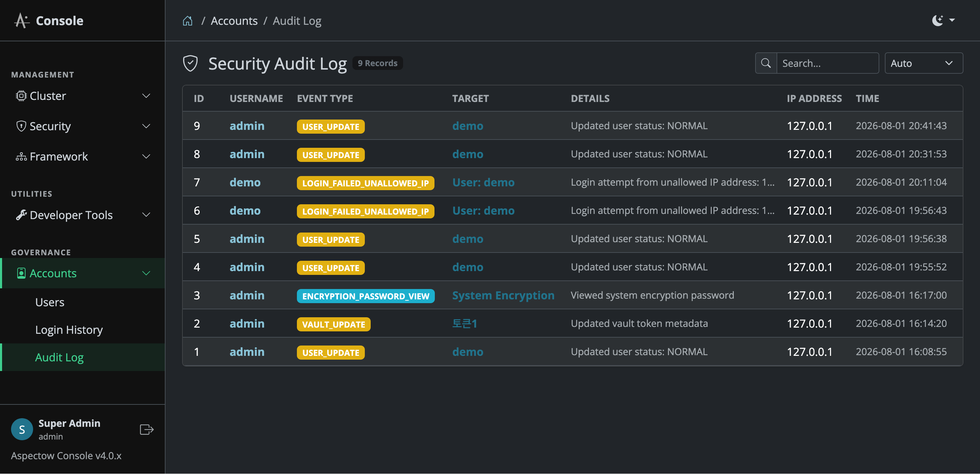Click demo username in row 7
The width and height of the screenshot is (980, 474).
click(x=245, y=183)
